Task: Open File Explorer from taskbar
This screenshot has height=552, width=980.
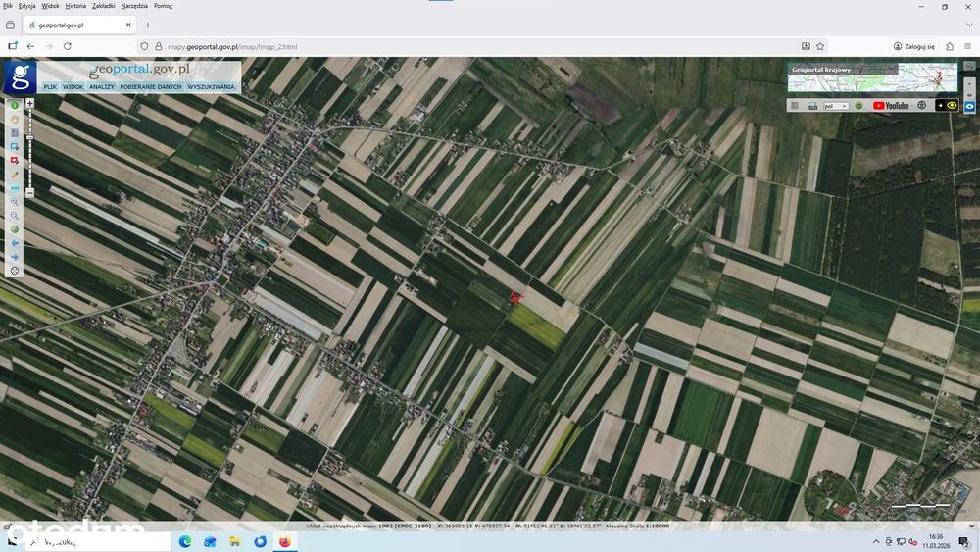Action: pos(235,541)
